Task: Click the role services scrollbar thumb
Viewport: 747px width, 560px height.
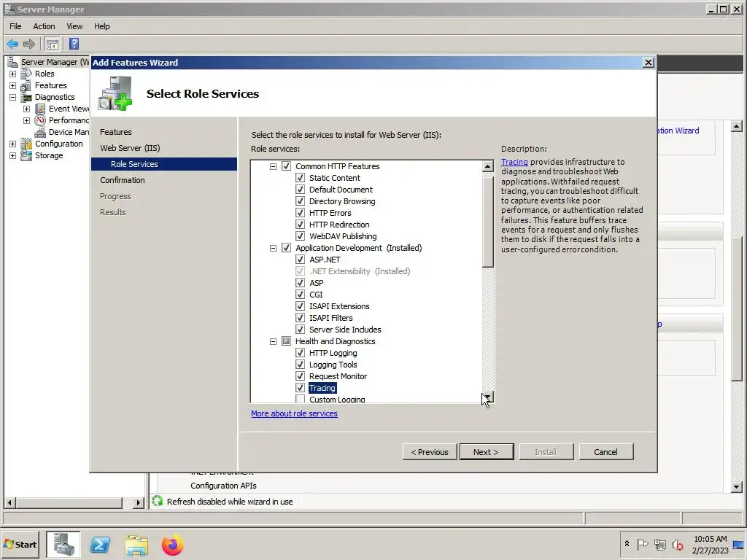Action: (x=487, y=222)
